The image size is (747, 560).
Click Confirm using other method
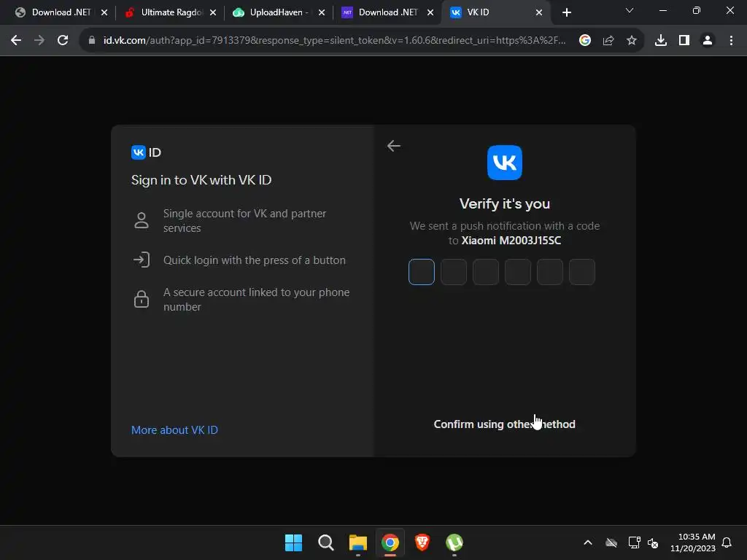(505, 424)
